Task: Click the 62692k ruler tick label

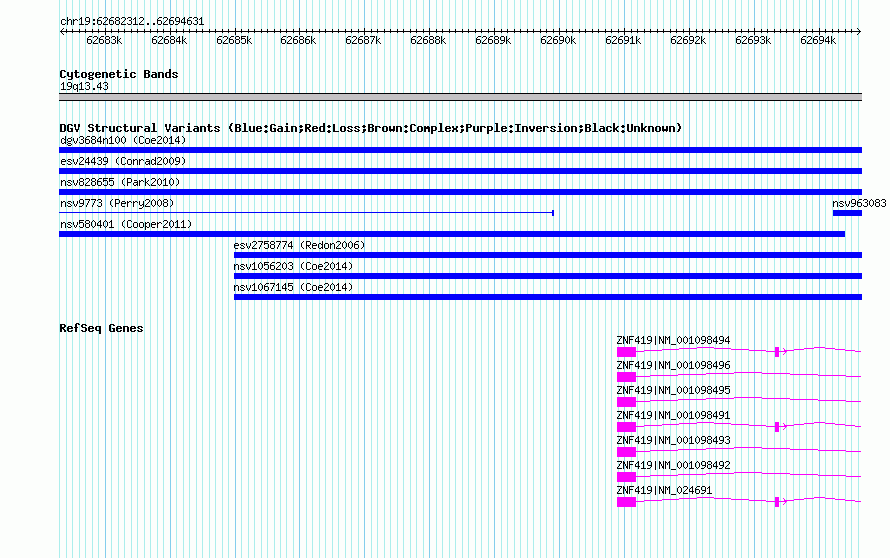Action: point(688,40)
